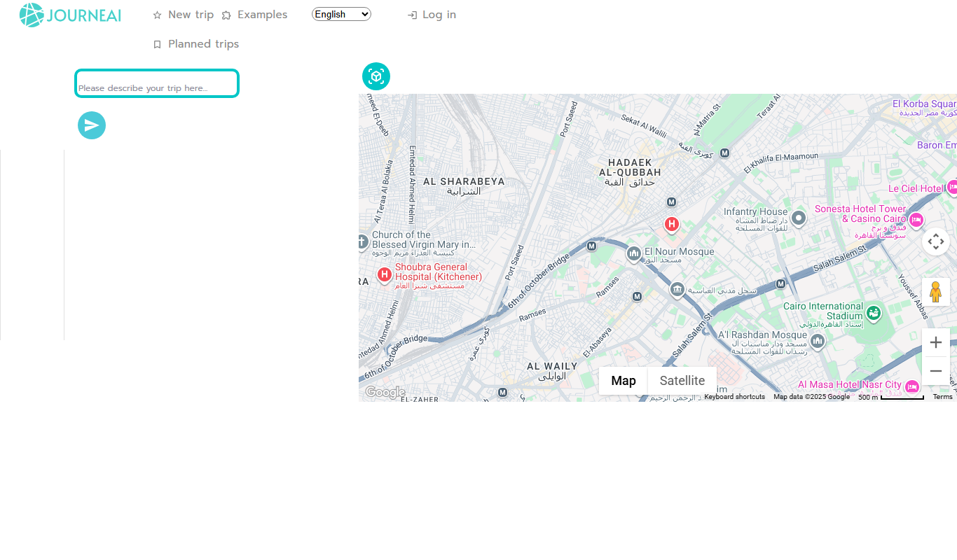This screenshot has height=560, width=957.
Task: Zoom in on the map
Action: click(x=936, y=342)
